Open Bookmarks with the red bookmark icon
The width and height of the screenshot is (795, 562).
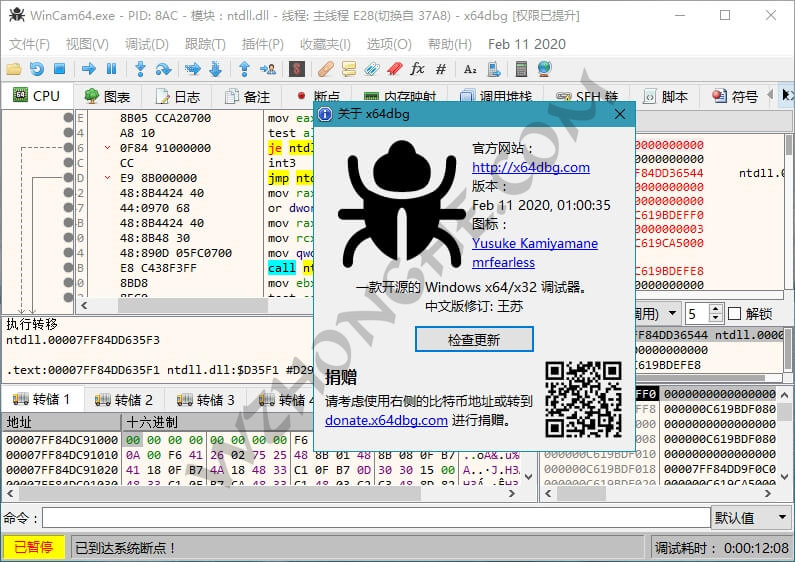coord(394,68)
